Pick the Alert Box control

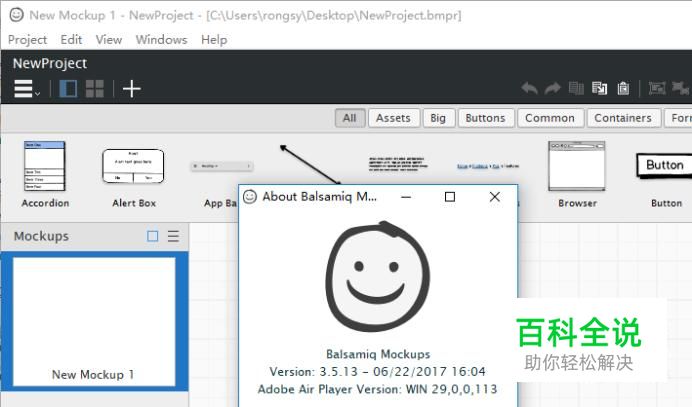[x=134, y=178]
